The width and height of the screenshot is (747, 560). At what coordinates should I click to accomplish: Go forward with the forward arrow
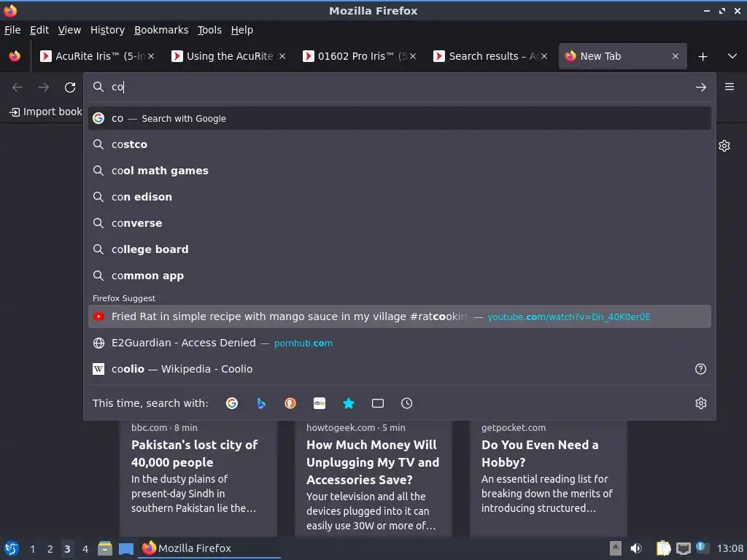click(x=44, y=87)
